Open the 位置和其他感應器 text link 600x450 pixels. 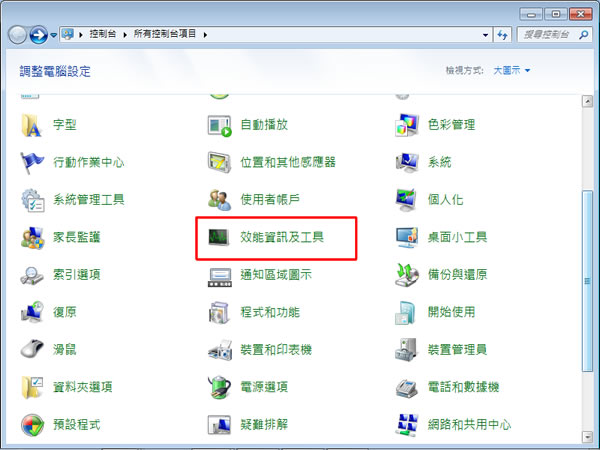(x=288, y=162)
